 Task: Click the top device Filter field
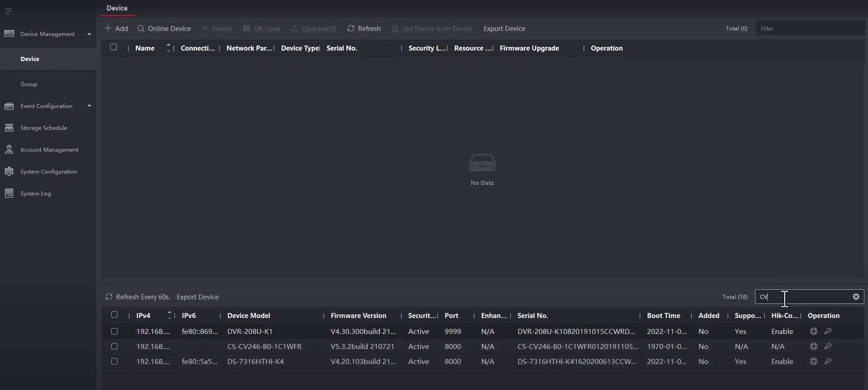pyautogui.click(x=809, y=28)
